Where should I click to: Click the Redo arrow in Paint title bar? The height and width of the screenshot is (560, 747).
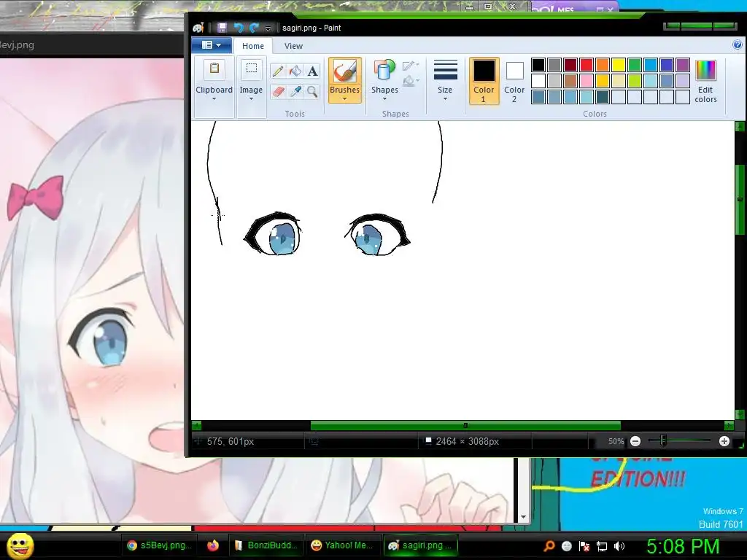pyautogui.click(x=255, y=28)
